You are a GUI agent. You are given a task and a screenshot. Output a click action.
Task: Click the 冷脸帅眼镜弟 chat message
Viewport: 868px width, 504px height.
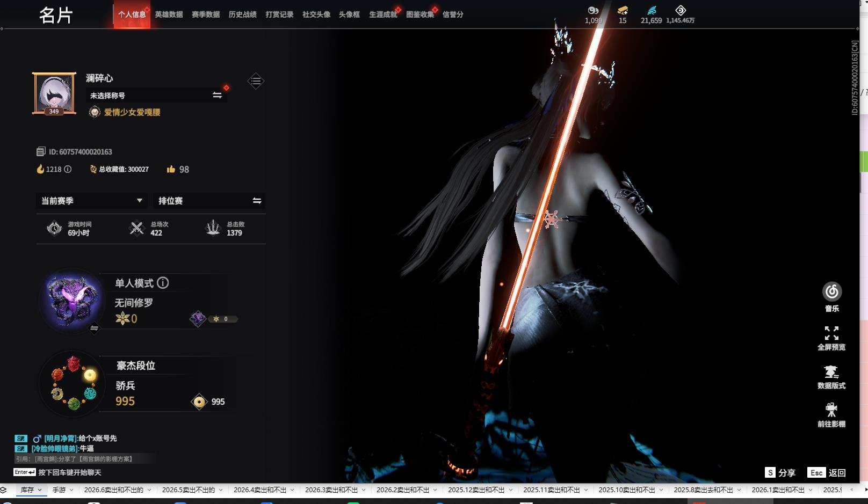coord(54,448)
